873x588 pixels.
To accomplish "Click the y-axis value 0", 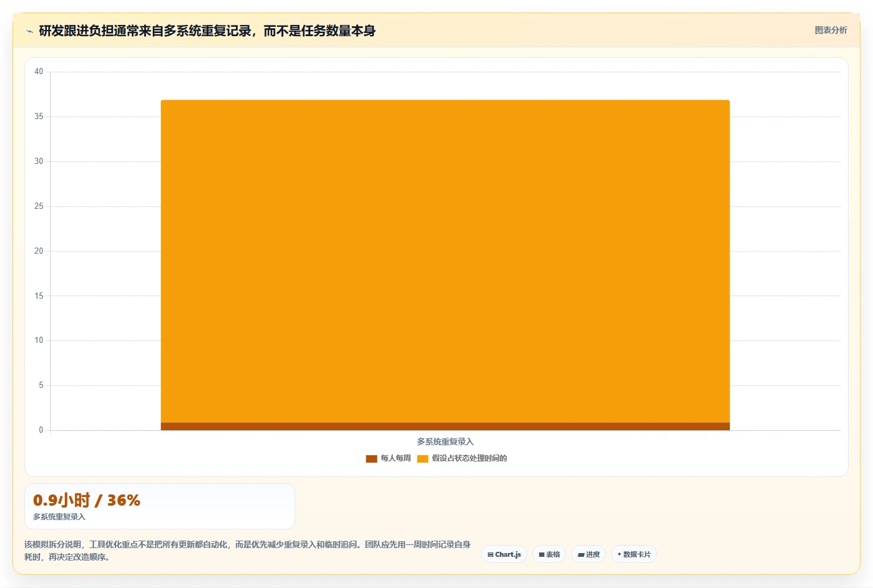I will point(41,430).
